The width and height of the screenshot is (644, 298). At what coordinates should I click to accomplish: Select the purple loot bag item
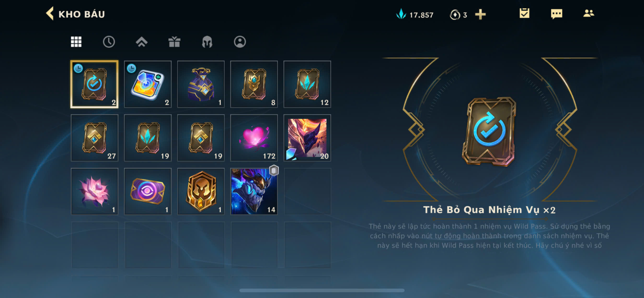201,84
